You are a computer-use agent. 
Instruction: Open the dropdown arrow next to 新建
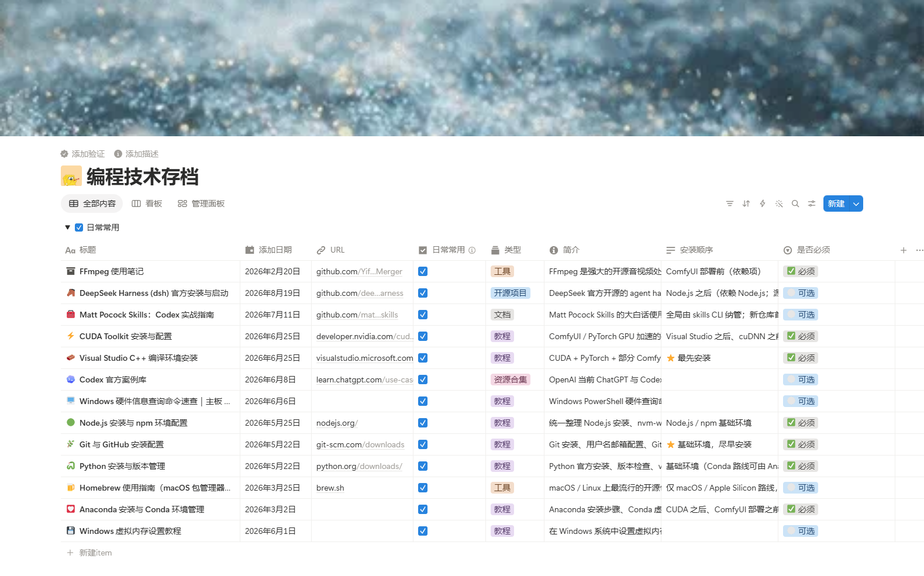856,204
